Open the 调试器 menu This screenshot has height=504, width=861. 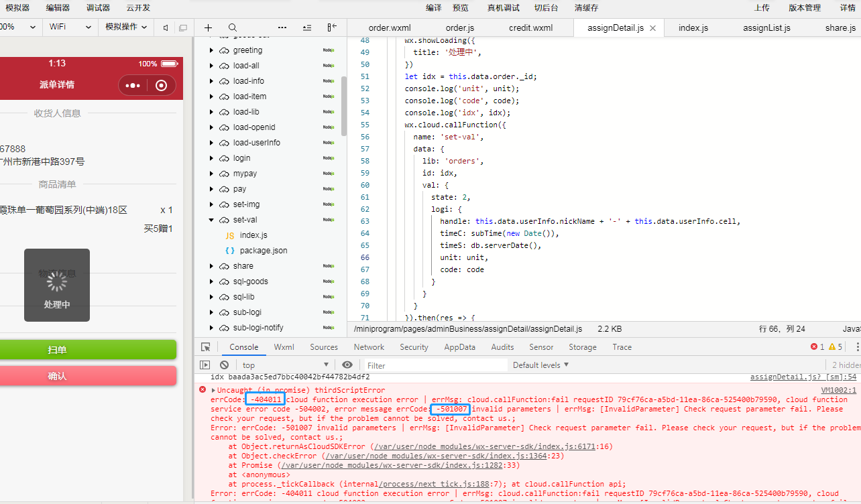point(98,7)
